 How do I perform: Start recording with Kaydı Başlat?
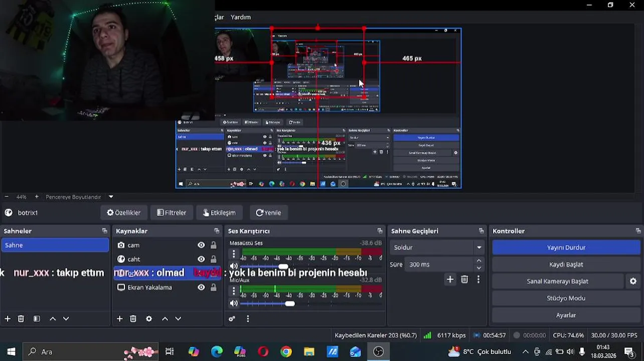pos(566,264)
